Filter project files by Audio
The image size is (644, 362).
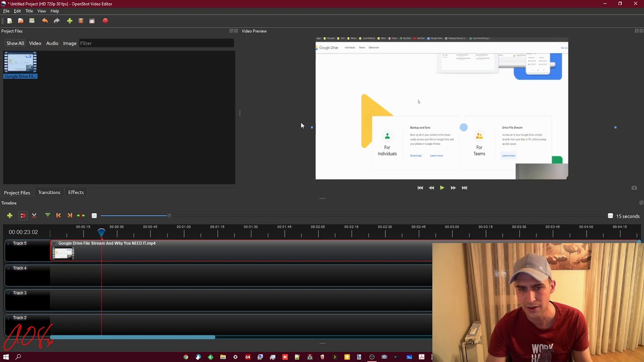[52, 43]
